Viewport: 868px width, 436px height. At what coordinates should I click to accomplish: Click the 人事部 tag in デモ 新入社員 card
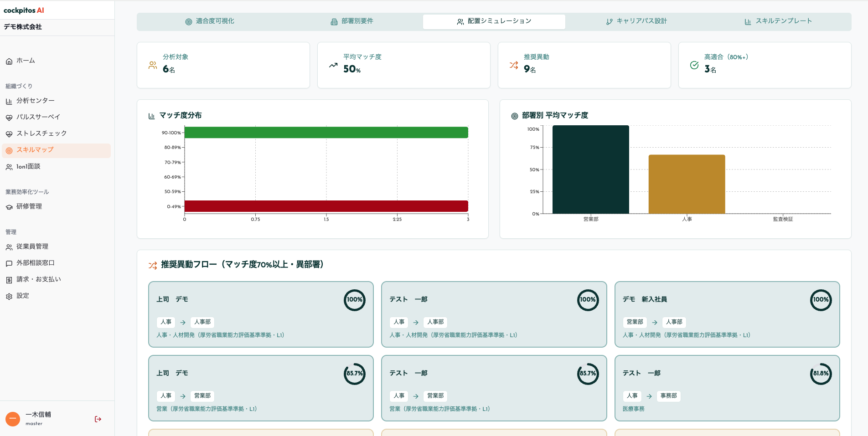[674, 323]
